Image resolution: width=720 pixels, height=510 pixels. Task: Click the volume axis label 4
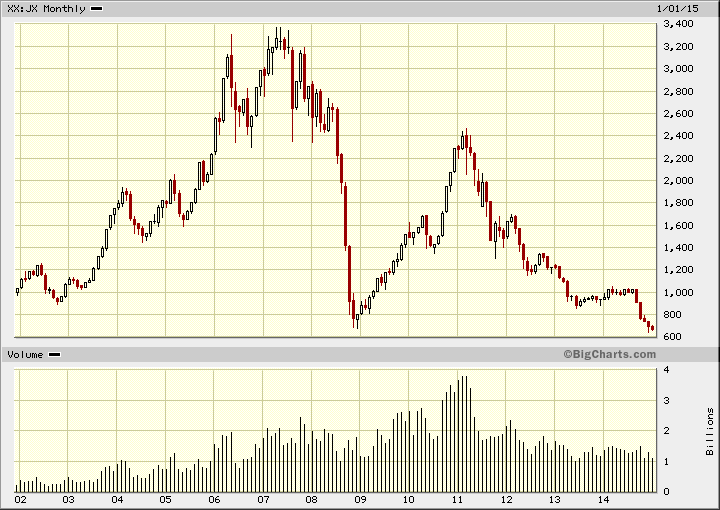[x=666, y=369]
